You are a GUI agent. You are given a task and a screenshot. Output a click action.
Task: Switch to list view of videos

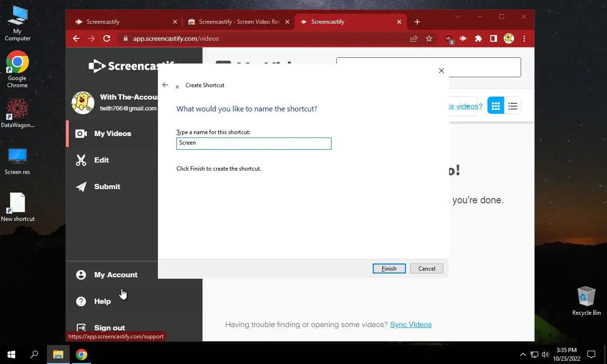[513, 106]
